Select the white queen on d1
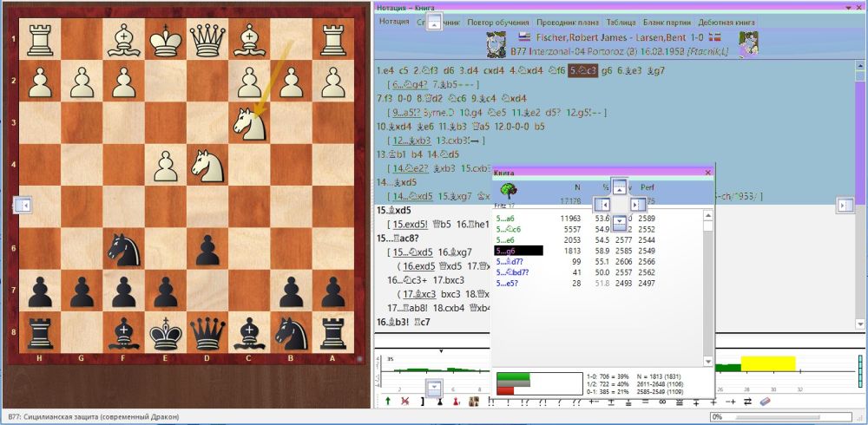Screen dimensions: 868x425 pos(207,40)
